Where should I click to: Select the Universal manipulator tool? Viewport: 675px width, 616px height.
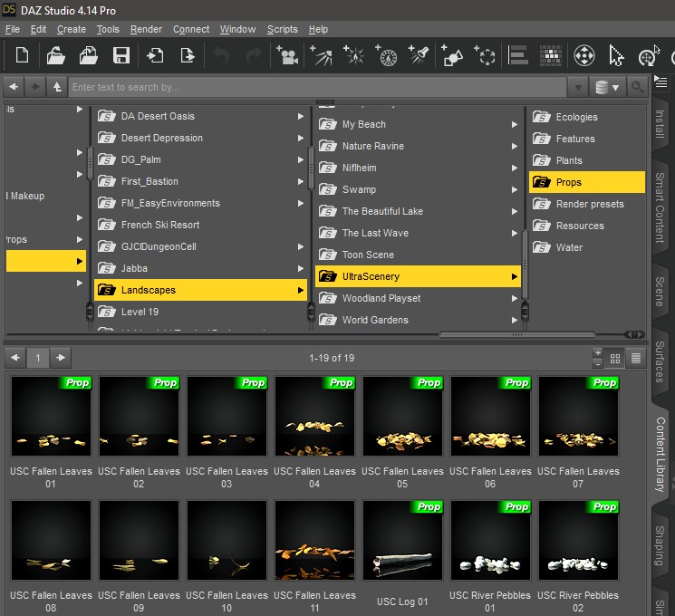pos(584,55)
